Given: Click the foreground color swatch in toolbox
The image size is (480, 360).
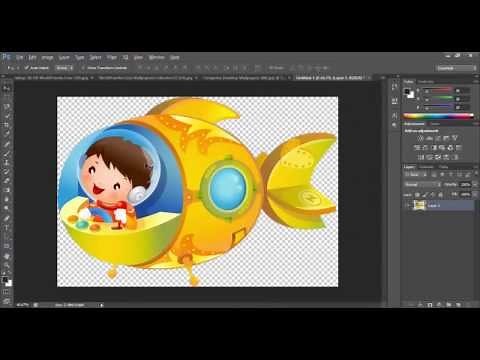Looking at the screenshot, I should [x=5, y=280].
